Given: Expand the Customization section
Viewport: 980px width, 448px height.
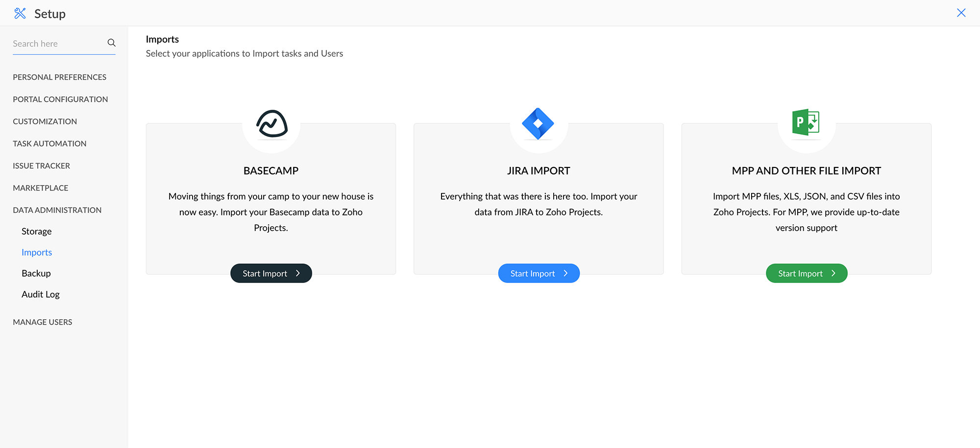Looking at the screenshot, I should pyautogui.click(x=45, y=121).
